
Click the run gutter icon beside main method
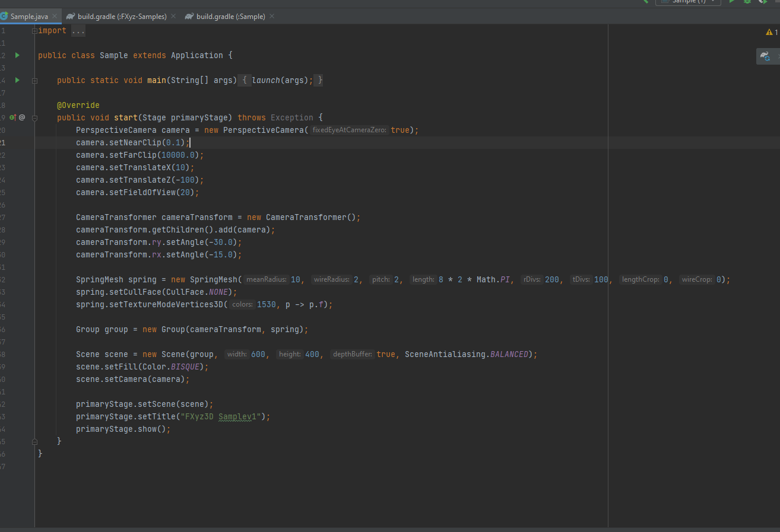coord(17,80)
